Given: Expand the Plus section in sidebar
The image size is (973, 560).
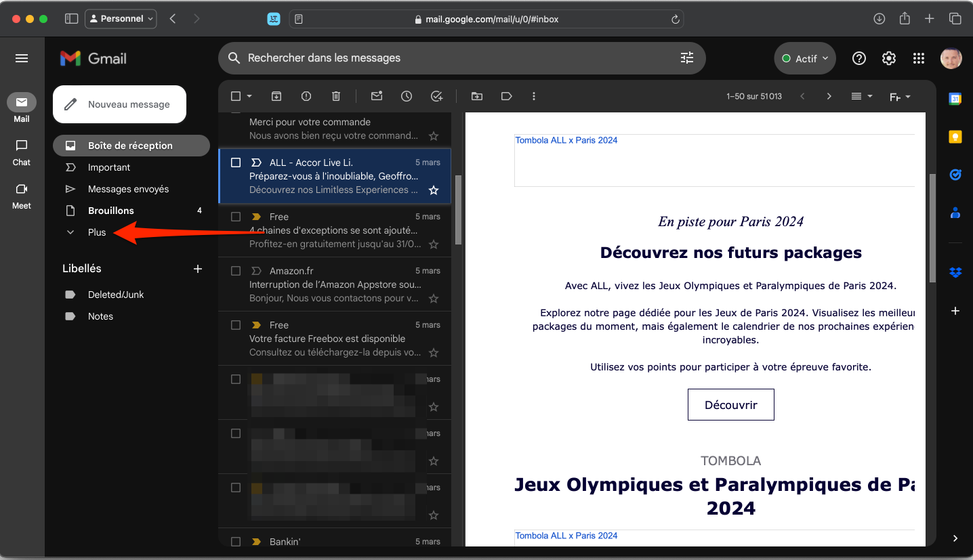Looking at the screenshot, I should pyautogui.click(x=97, y=232).
